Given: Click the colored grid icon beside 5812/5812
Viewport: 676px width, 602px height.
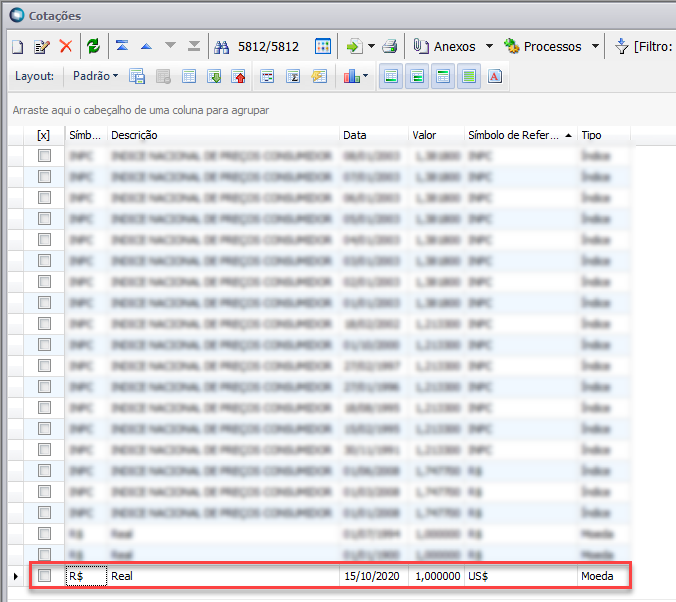Looking at the screenshot, I should (x=322, y=46).
